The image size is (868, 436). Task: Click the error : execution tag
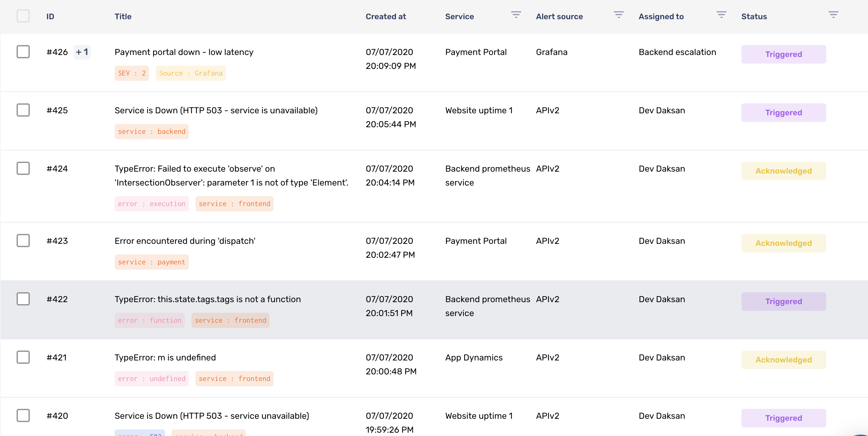pyautogui.click(x=151, y=203)
